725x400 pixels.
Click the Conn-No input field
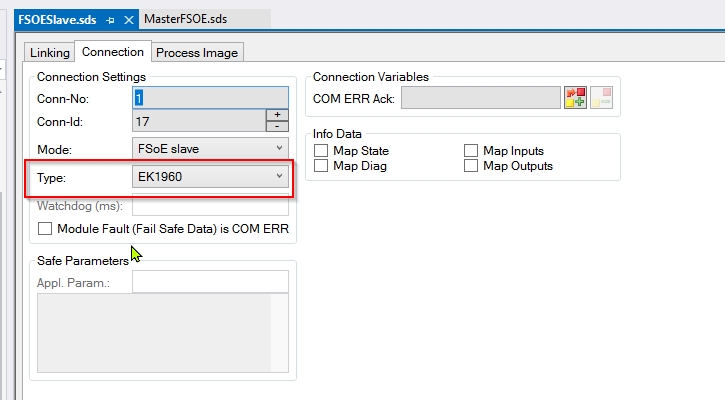tap(210, 98)
